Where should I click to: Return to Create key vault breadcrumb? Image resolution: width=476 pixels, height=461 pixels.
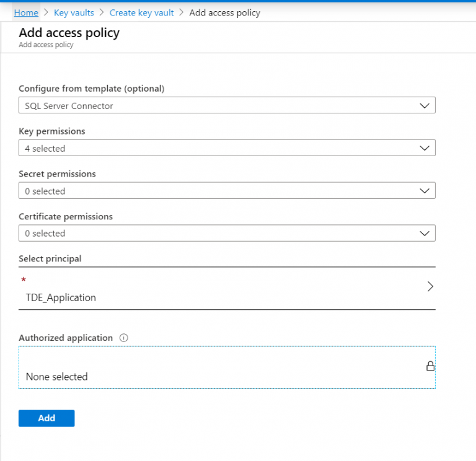pyautogui.click(x=143, y=12)
